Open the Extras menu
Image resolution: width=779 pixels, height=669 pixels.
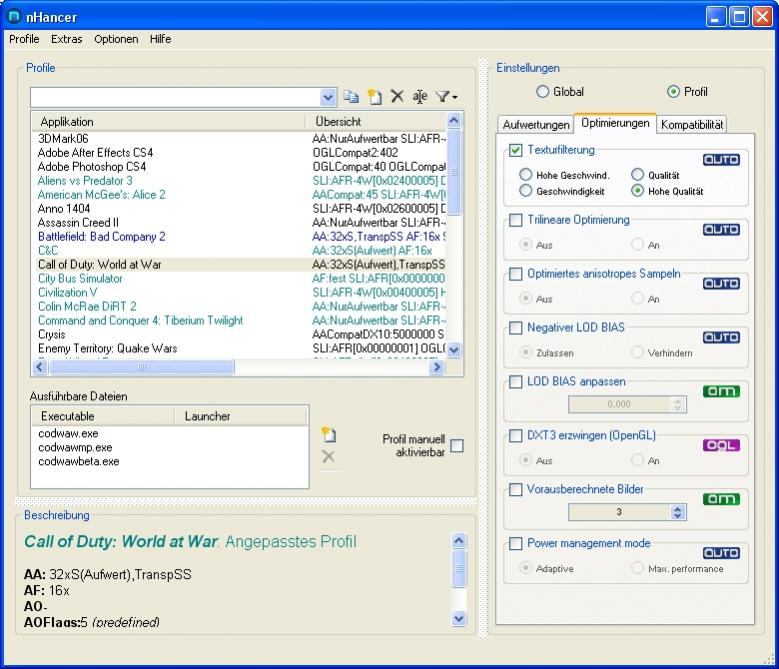pyautogui.click(x=67, y=39)
